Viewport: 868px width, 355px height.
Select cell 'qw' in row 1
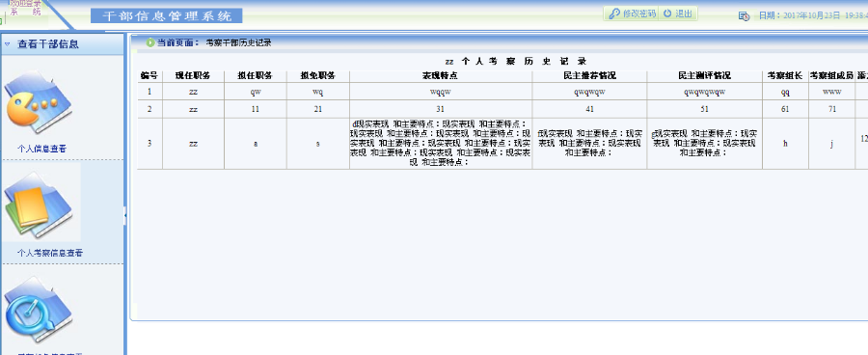256,92
